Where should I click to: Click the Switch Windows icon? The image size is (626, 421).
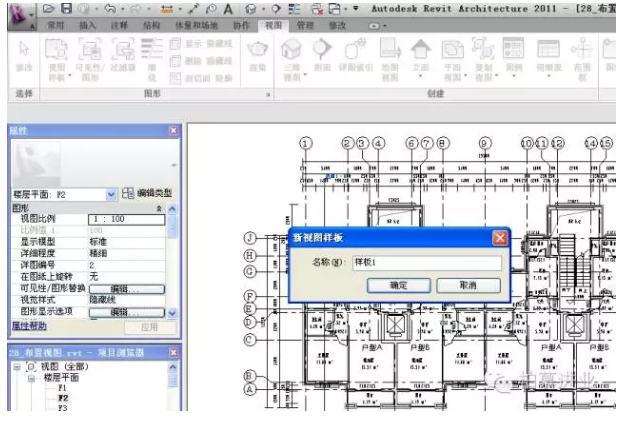pos(335,9)
